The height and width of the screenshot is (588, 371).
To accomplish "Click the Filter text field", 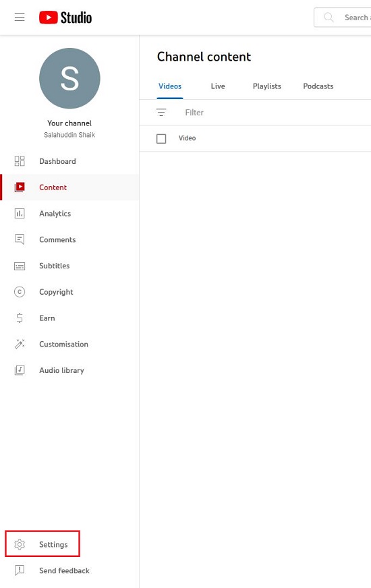I will click(278, 113).
